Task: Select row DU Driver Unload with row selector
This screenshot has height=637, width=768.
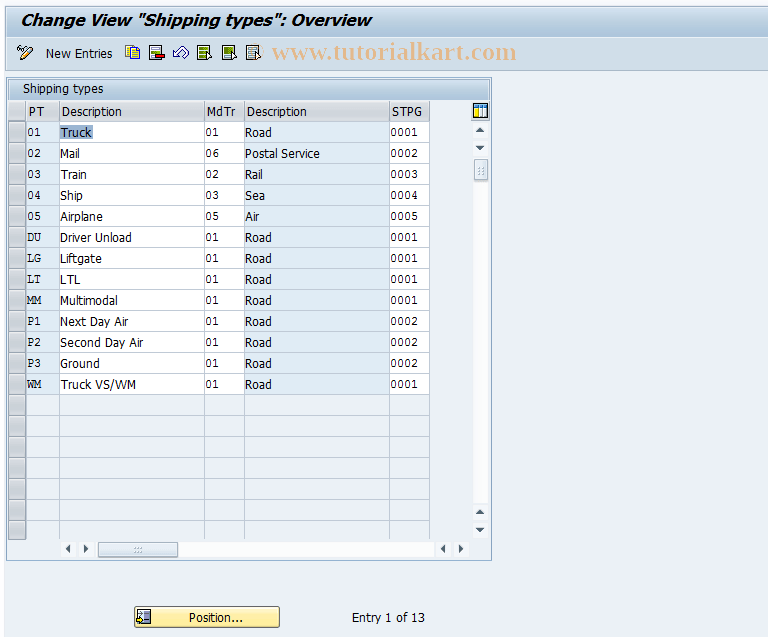Action: click(17, 237)
